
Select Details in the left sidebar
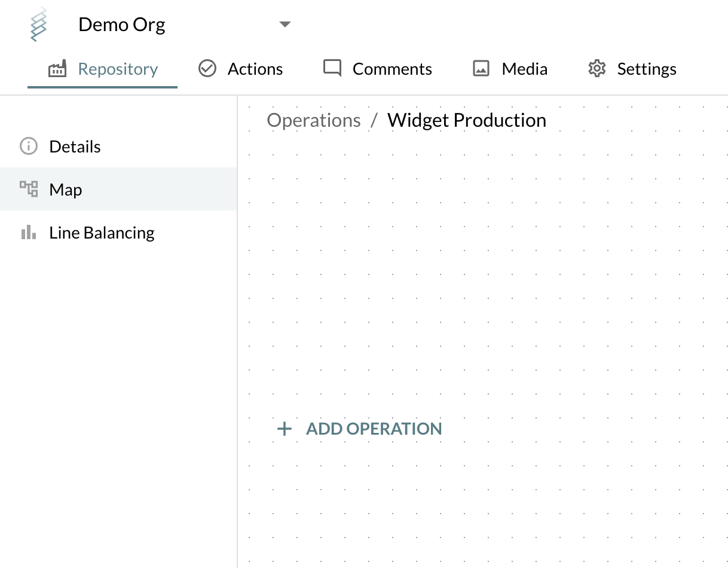(x=75, y=146)
